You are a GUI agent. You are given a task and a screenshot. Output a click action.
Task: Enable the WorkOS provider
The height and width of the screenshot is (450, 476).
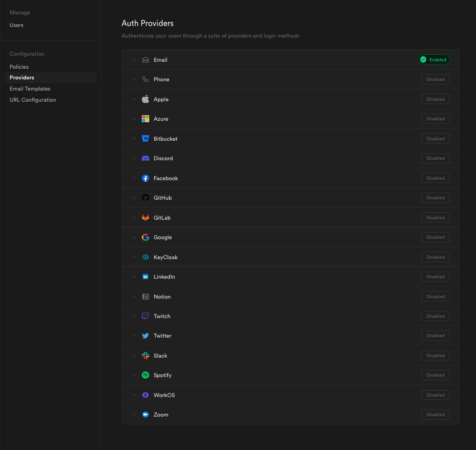click(x=435, y=395)
